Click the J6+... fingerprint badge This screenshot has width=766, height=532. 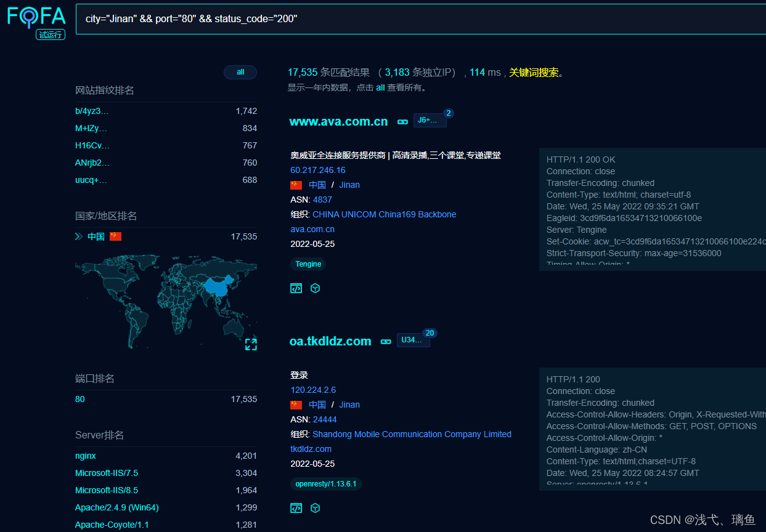tap(430, 120)
